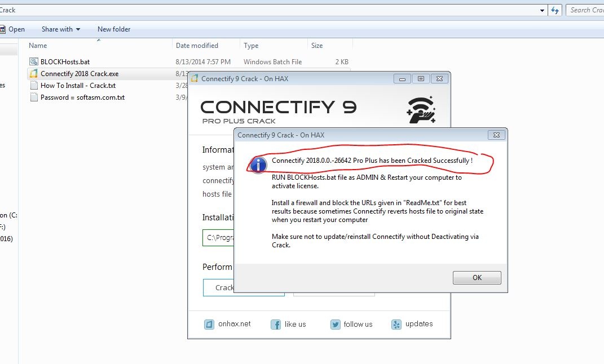Close the Connectify 9 Crack main window
Viewport: 604px width, 364px height.
[439, 79]
